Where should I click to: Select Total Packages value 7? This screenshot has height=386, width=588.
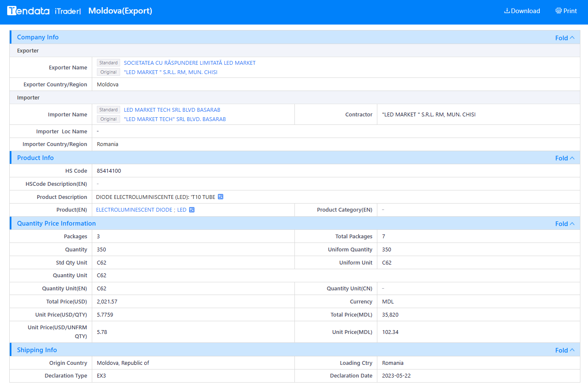point(384,236)
